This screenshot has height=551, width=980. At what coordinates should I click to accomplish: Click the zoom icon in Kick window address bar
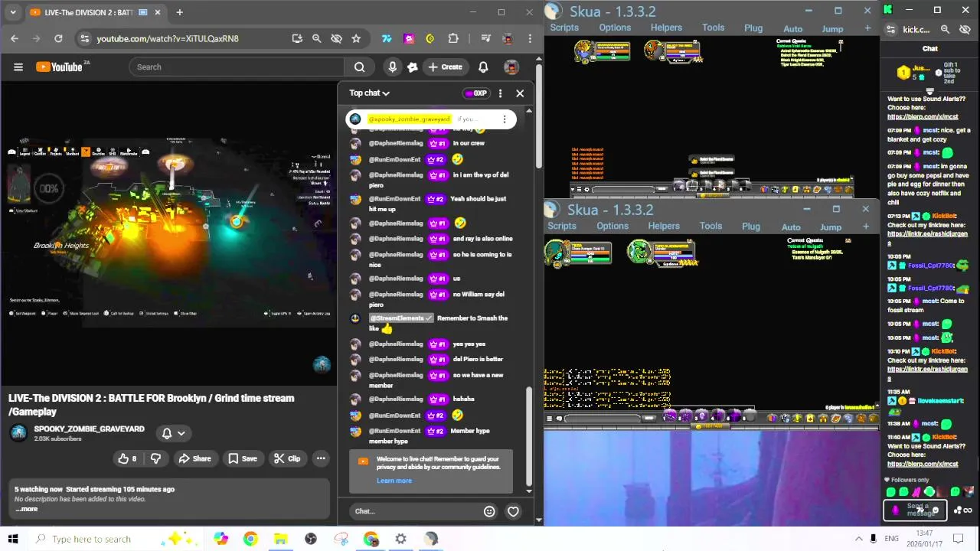(x=945, y=30)
